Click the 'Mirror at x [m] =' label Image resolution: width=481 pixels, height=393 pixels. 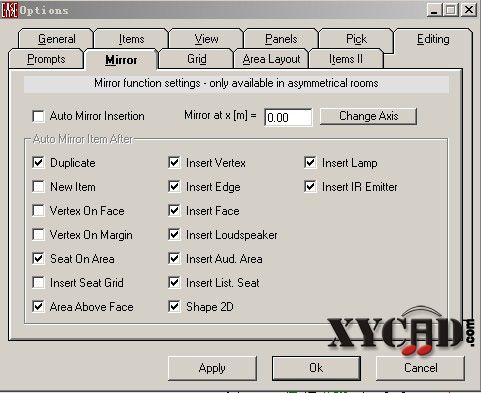click(220, 115)
